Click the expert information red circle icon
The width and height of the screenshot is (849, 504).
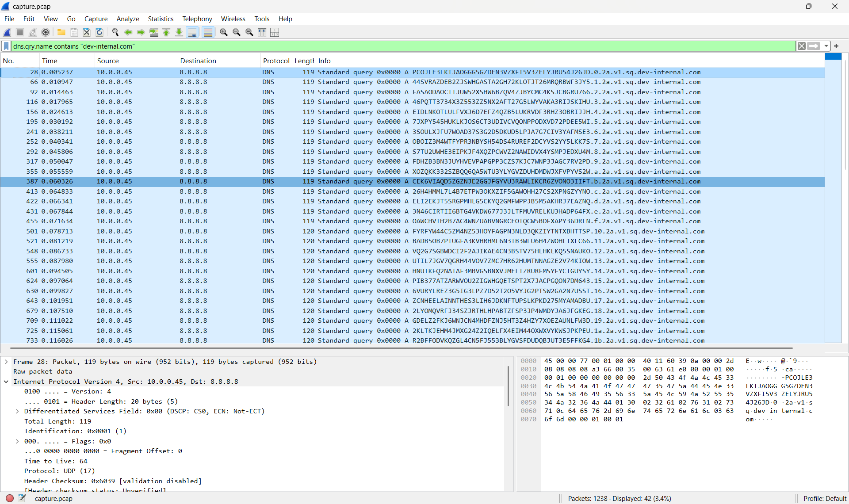tap(10, 498)
